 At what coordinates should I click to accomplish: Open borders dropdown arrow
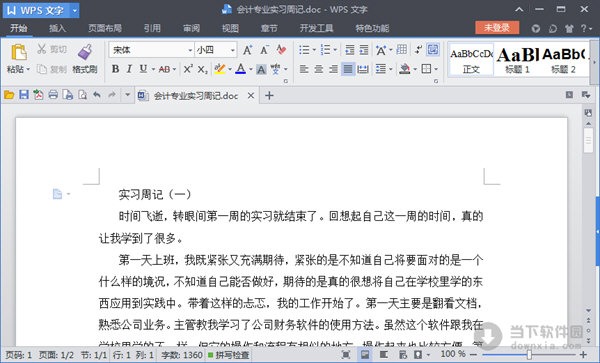(x=436, y=69)
